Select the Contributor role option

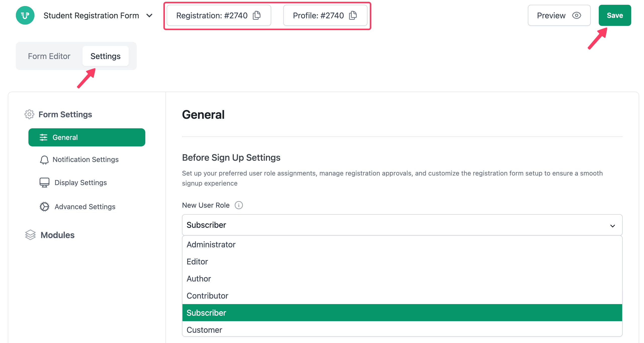[x=207, y=296]
